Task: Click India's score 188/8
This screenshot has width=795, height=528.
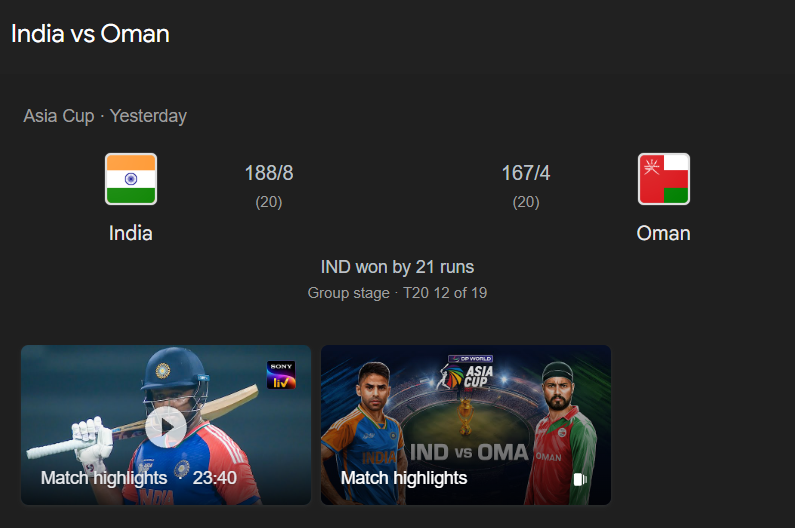Action: 269,173
